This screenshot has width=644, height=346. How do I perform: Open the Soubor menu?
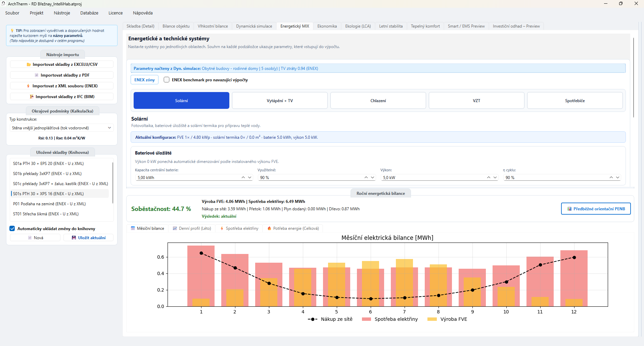pos(12,13)
